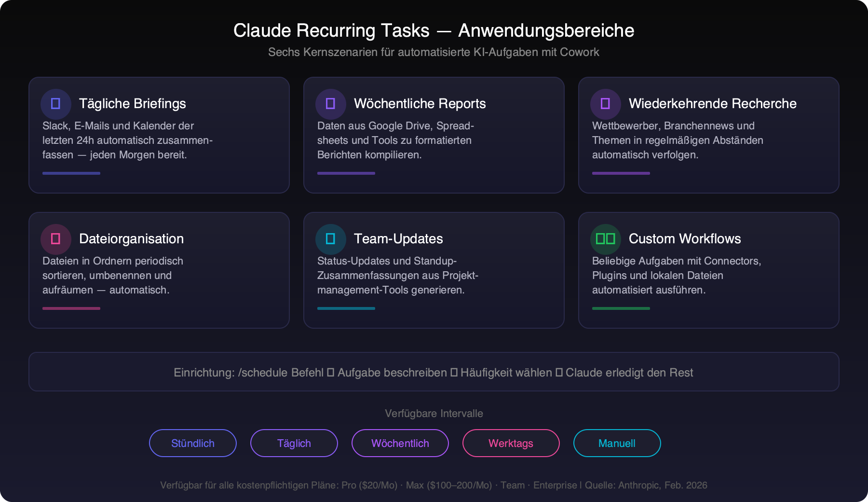The height and width of the screenshot is (502, 868).
Task: Select the Tägliche Briefings card icon
Action: (x=56, y=103)
